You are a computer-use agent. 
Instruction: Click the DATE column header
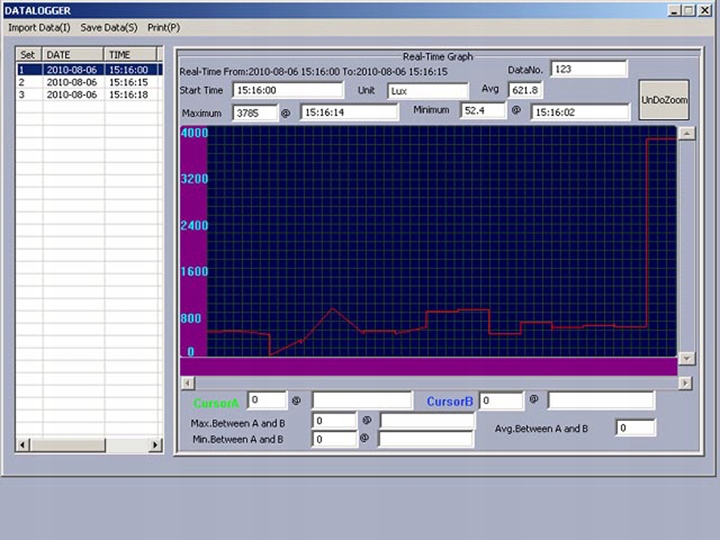(x=73, y=54)
